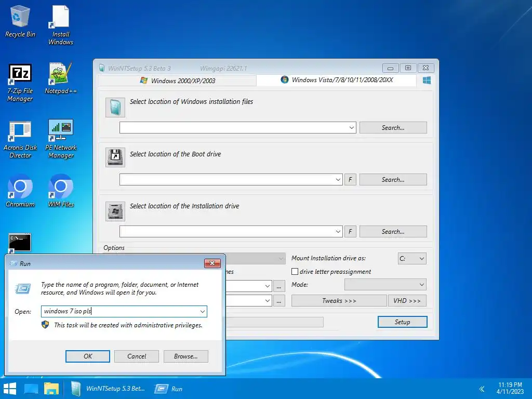The height and width of the screenshot is (399, 532).
Task: Expand the Installation drive location dropdown
Action: tap(338, 231)
